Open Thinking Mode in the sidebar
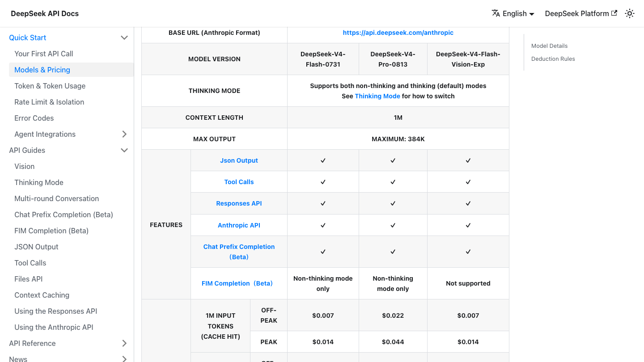 (x=39, y=182)
